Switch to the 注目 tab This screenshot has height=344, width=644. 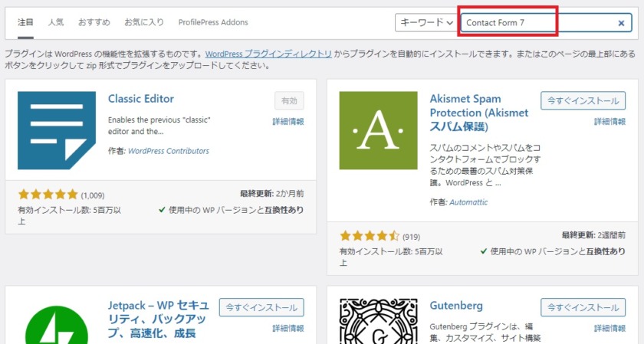[x=25, y=22]
